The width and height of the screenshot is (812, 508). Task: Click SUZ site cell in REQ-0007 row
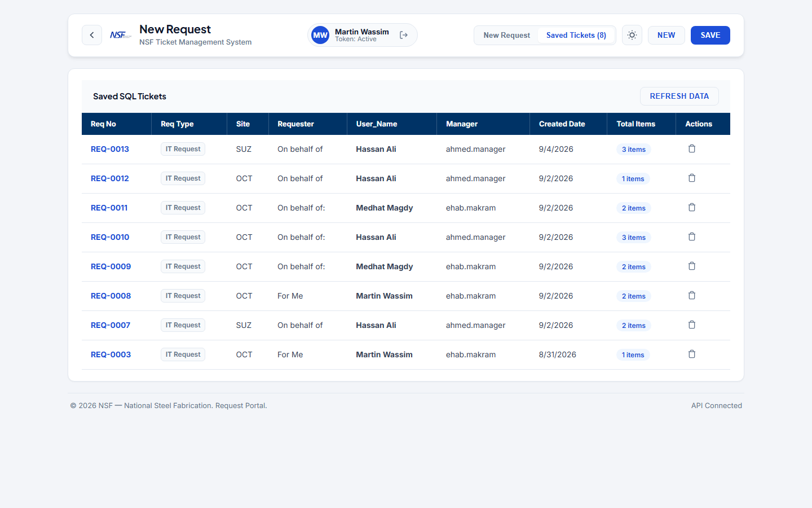coord(244,325)
